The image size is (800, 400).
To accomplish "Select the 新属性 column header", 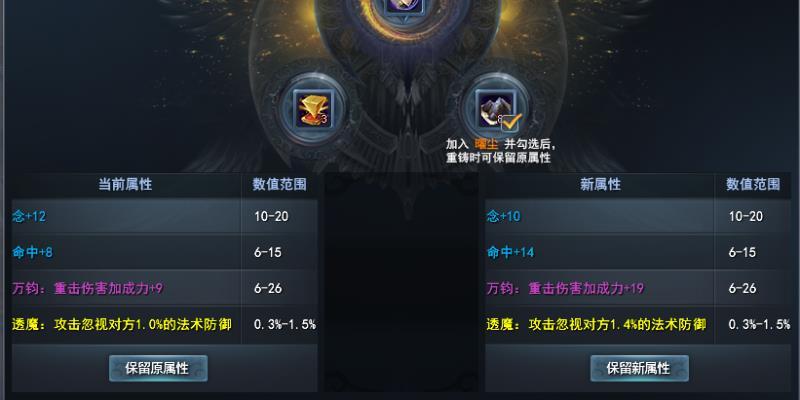I will pyautogui.click(x=600, y=185).
